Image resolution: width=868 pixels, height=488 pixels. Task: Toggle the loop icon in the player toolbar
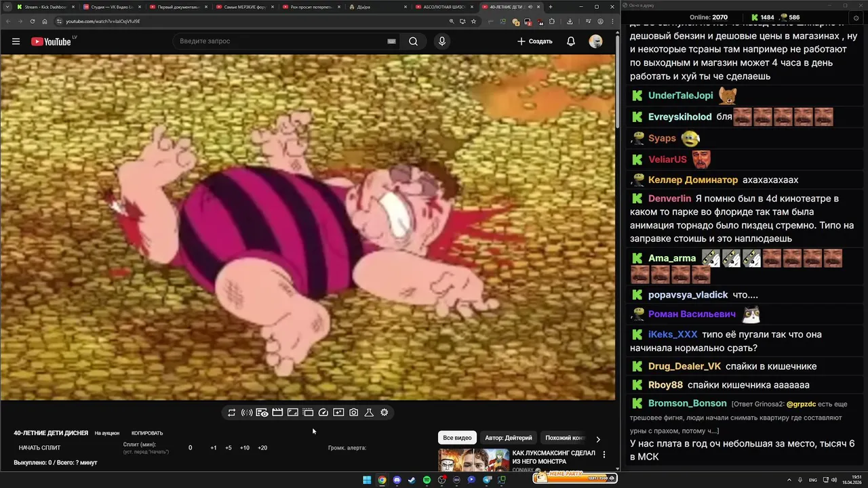pyautogui.click(x=231, y=412)
